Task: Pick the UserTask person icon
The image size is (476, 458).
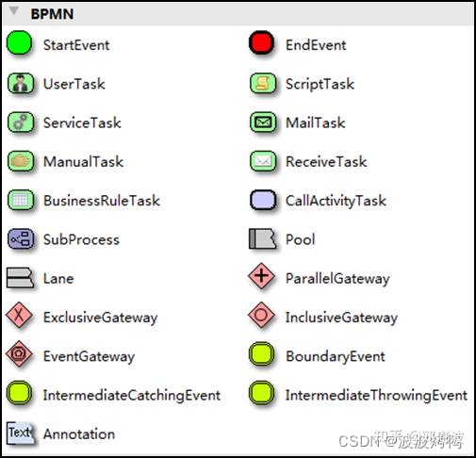Action: [21, 83]
